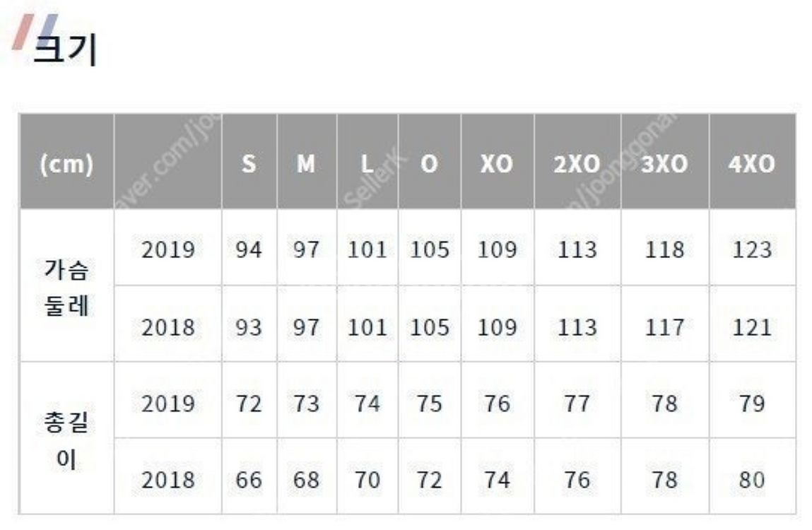Select the chest value 123 for 4XO
This screenshot has width=812, height=530.
(751, 250)
